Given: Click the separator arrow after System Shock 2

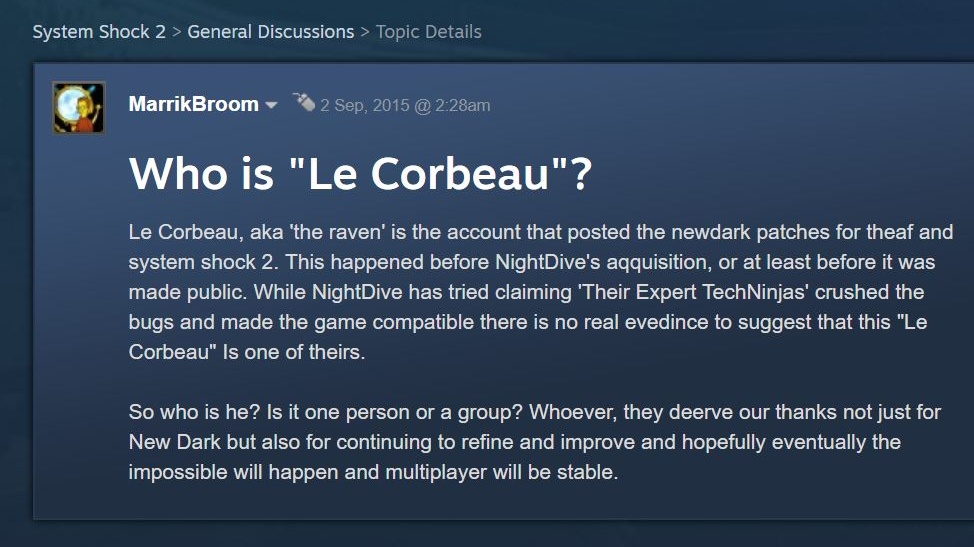Looking at the screenshot, I should (176, 32).
